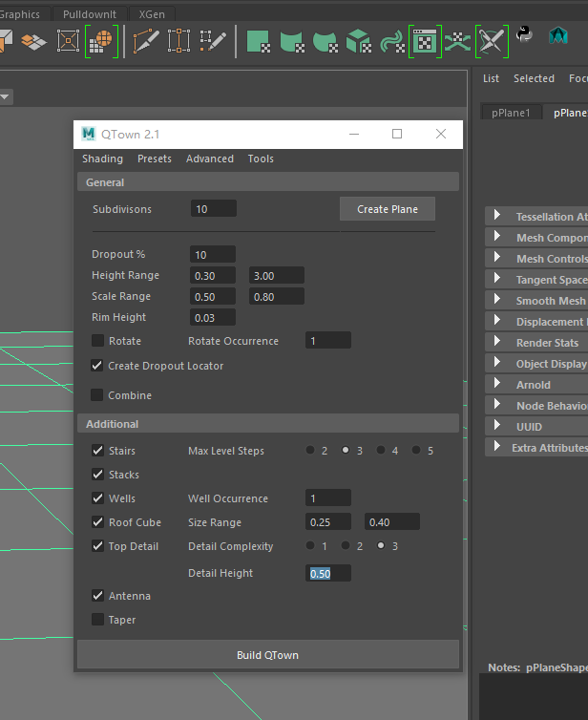The width and height of the screenshot is (588, 720).
Task: Choose Detail Complexity 1
Action: tap(310, 545)
